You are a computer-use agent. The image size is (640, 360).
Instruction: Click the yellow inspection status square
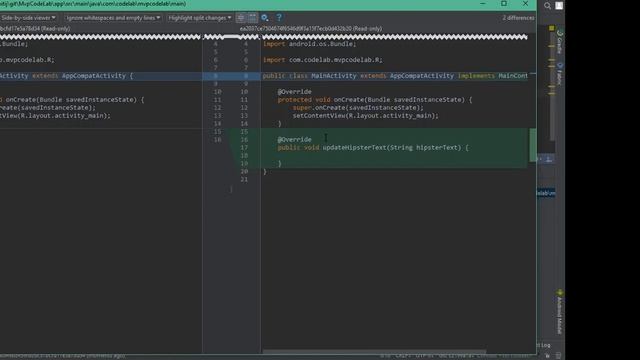551,28
